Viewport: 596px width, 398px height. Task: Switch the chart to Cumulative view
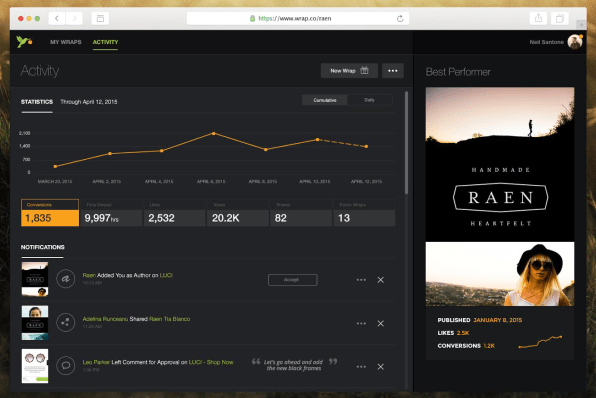[325, 100]
